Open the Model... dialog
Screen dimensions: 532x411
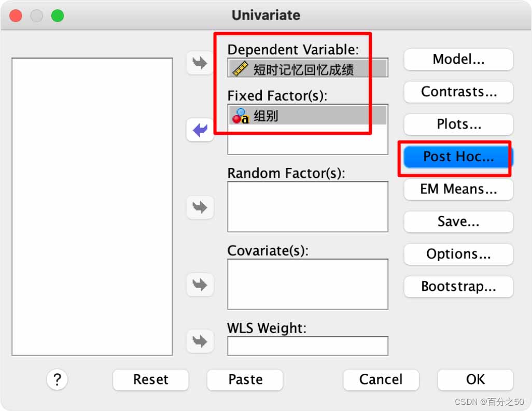[x=458, y=60]
